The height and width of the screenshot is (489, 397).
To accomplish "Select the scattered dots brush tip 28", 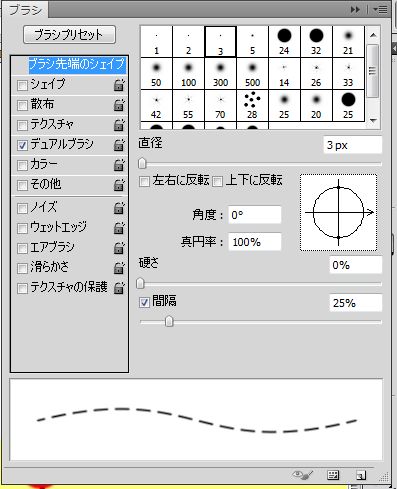I will (252, 106).
